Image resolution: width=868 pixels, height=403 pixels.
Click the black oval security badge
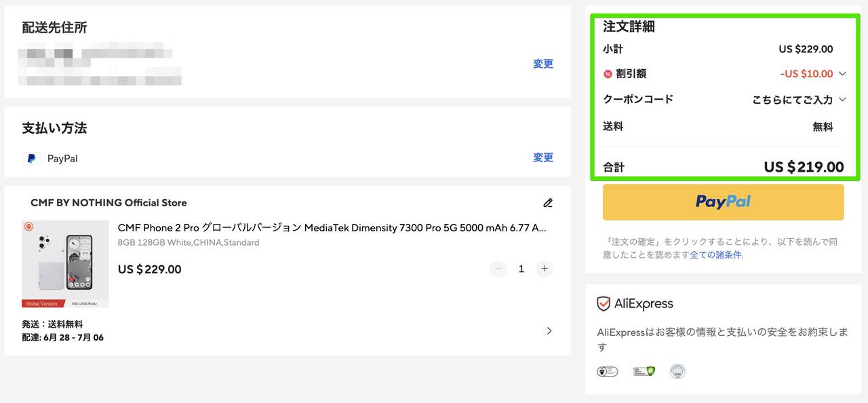[x=608, y=371]
